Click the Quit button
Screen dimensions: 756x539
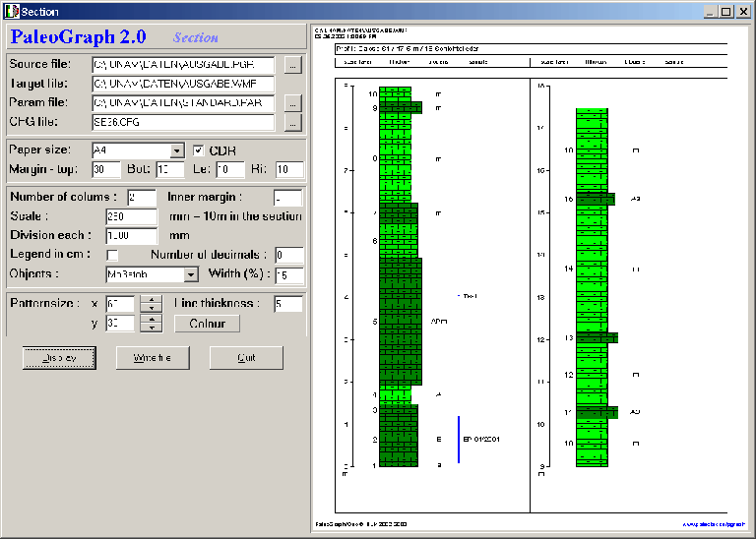(246, 358)
